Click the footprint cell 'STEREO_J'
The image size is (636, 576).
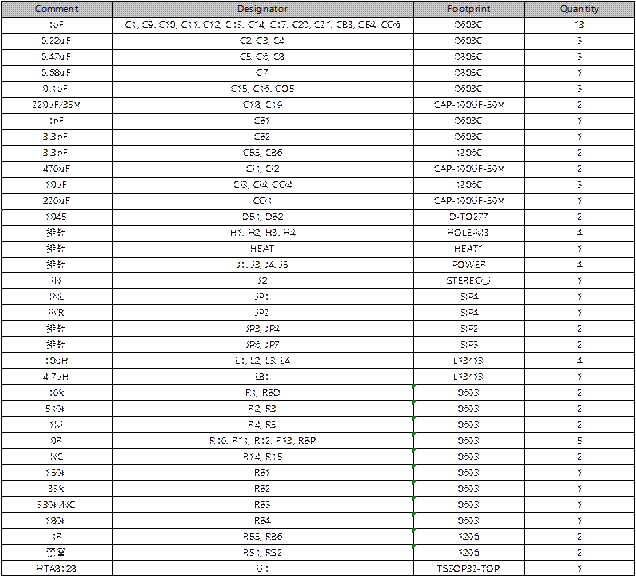click(x=469, y=281)
